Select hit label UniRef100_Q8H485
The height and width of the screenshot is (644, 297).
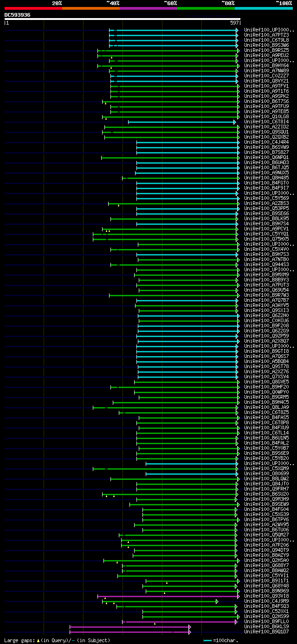pyautogui.click(x=267, y=178)
